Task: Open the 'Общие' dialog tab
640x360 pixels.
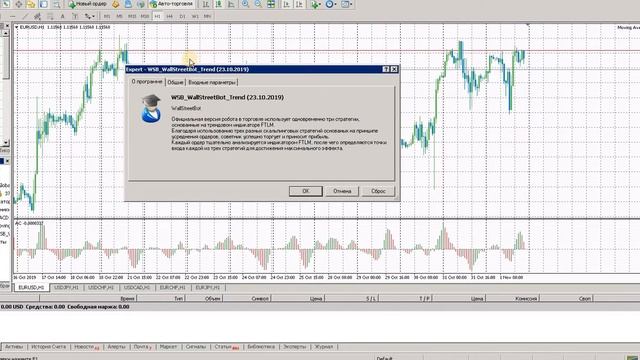Action: pyautogui.click(x=175, y=82)
